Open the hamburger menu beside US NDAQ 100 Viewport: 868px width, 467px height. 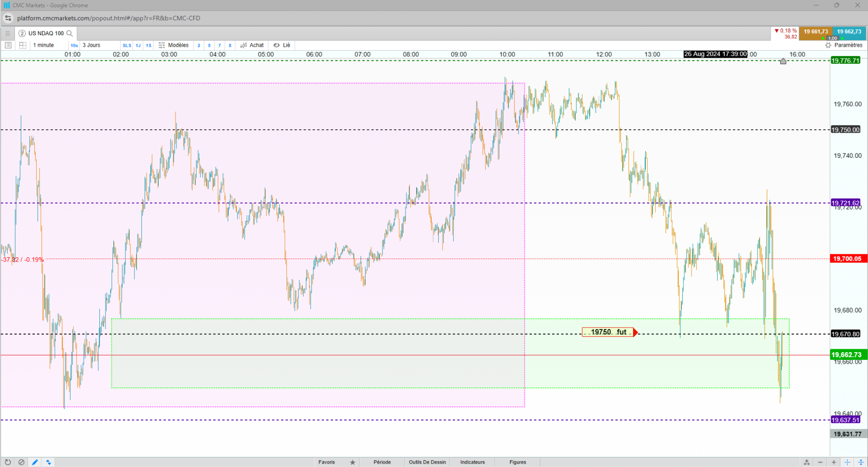pyautogui.click(x=7, y=33)
